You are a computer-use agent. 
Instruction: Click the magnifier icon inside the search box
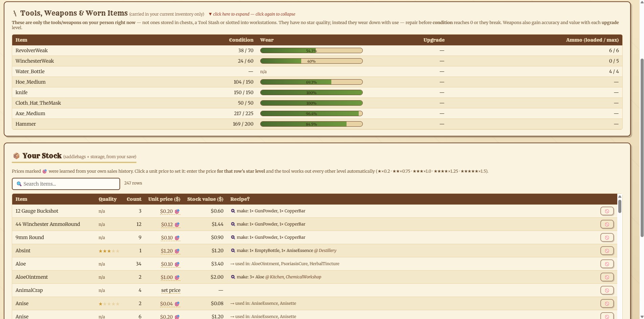(x=19, y=184)
